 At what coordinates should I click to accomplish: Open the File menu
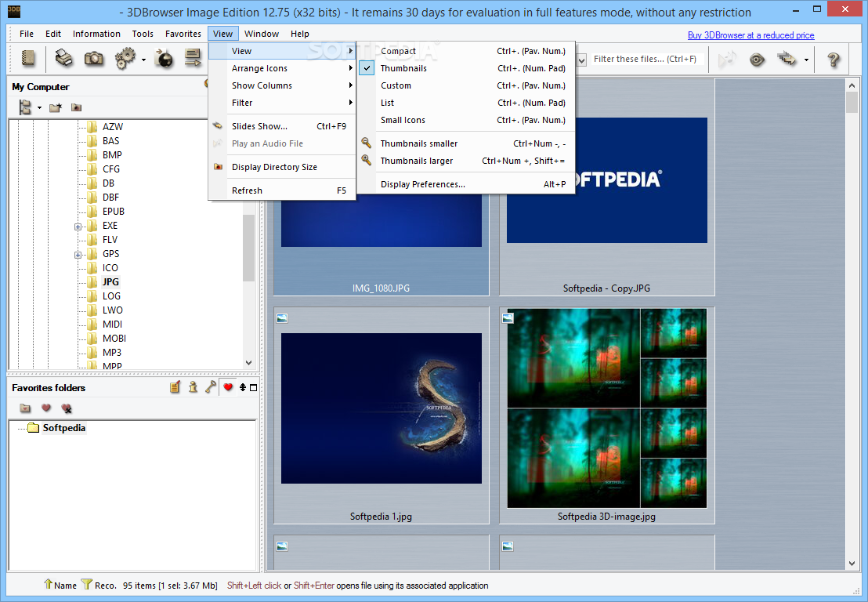pos(26,34)
